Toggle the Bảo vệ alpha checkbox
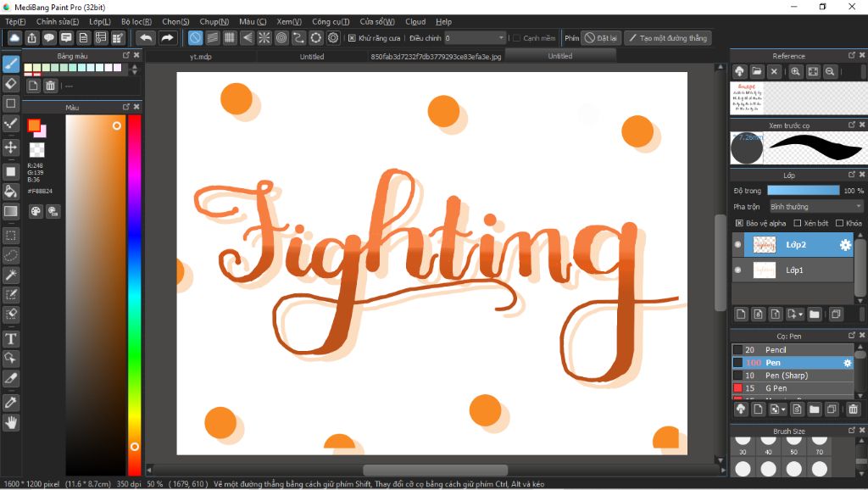This screenshot has height=490, width=868. (x=739, y=223)
